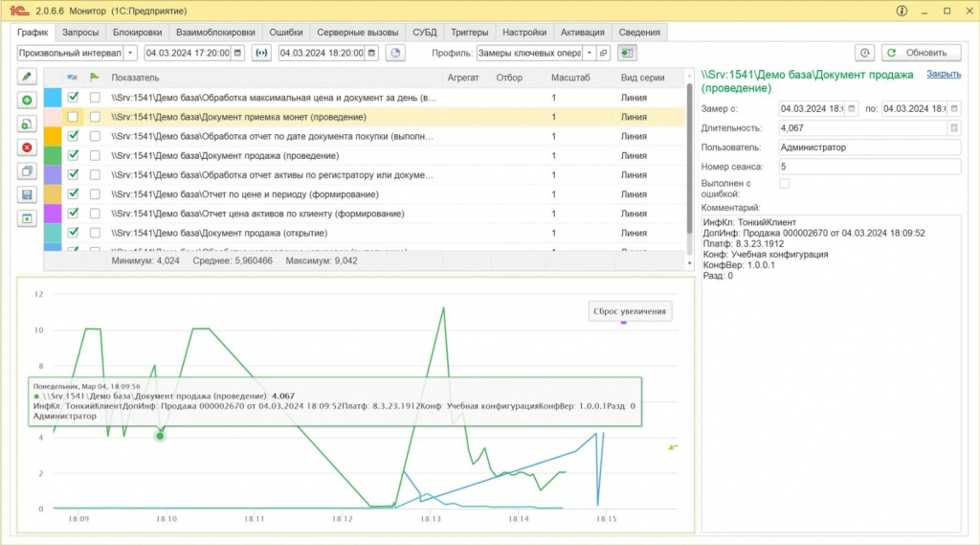
Task: Open the Взаимоблокировки tab
Action: click(215, 32)
